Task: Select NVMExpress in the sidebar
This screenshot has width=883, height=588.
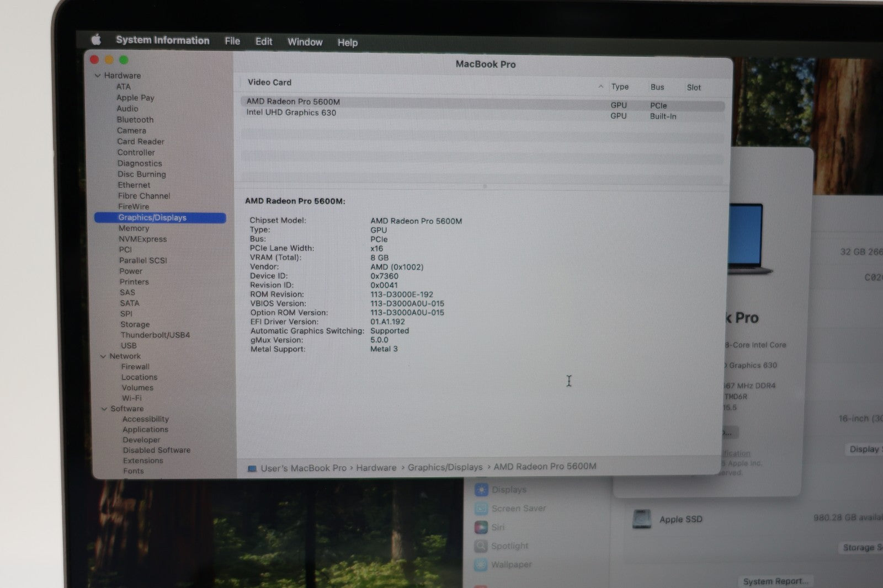Action: pyautogui.click(x=143, y=239)
